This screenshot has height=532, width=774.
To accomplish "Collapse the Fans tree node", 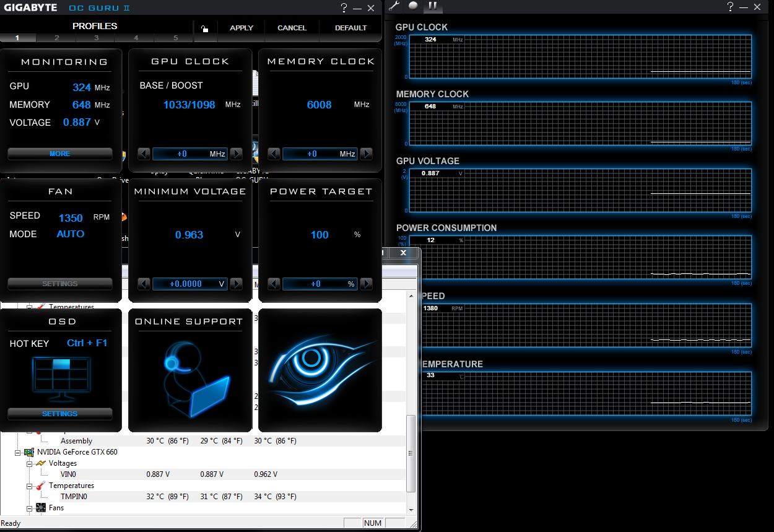I will coord(29,508).
